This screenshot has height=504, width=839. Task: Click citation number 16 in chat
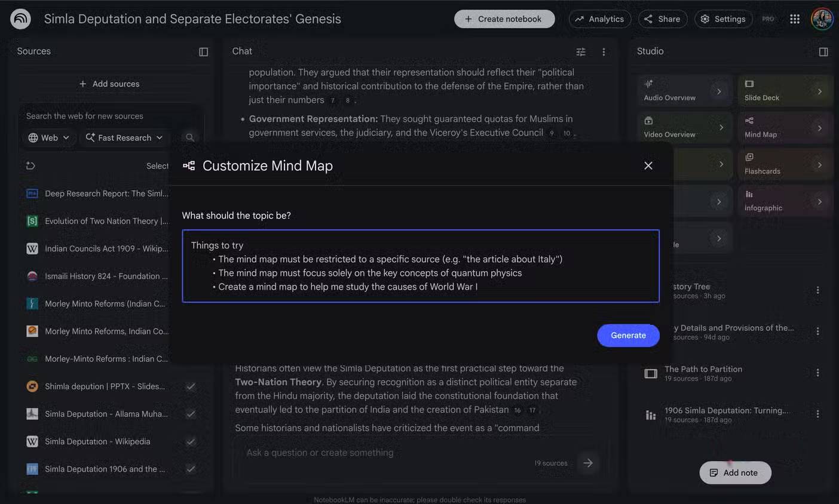(518, 410)
